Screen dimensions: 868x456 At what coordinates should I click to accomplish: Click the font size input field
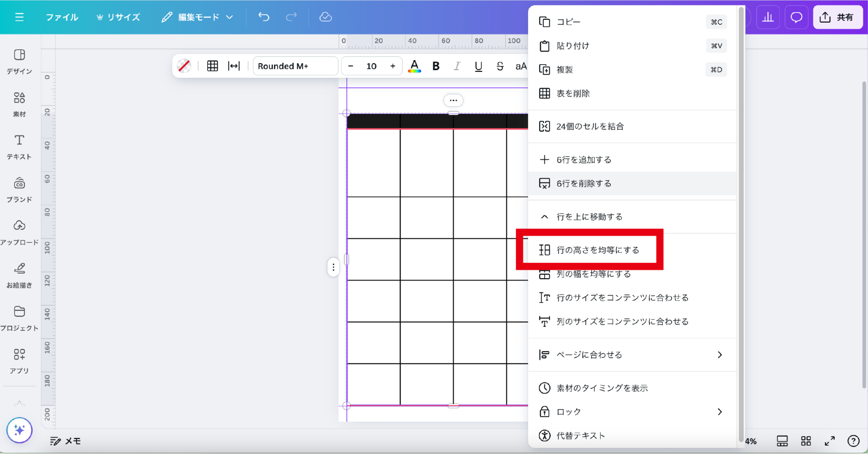point(371,66)
